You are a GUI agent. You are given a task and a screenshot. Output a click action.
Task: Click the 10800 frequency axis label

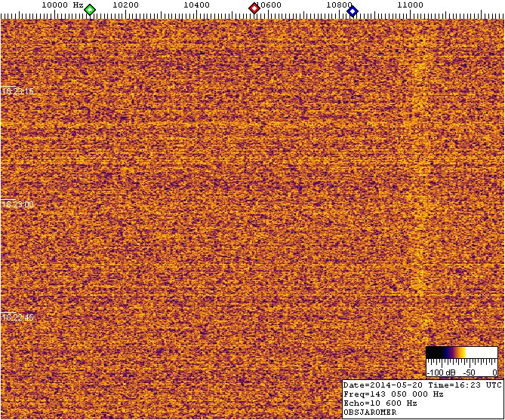pos(339,5)
